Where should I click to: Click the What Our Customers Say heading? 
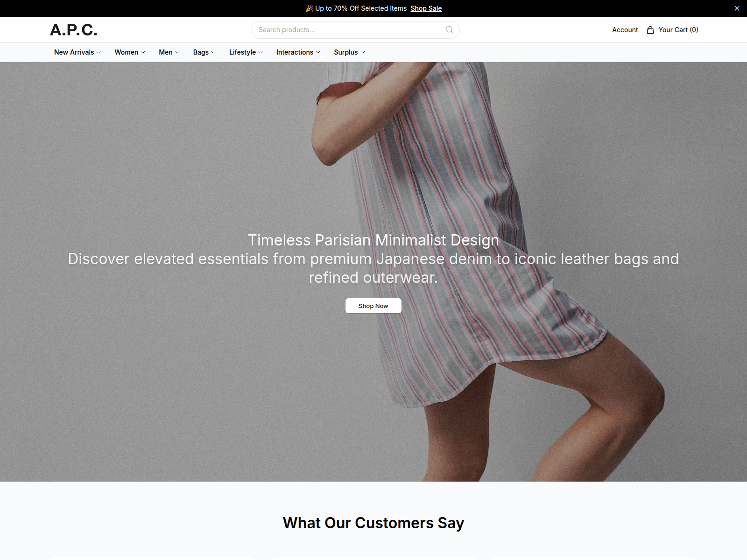(x=373, y=523)
